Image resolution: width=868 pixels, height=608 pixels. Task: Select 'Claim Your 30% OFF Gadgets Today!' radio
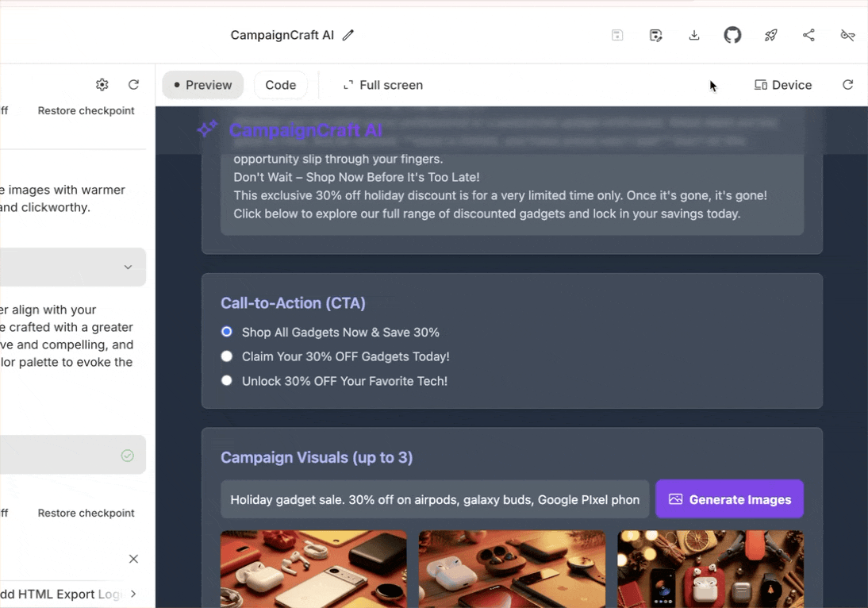[226, 356]
